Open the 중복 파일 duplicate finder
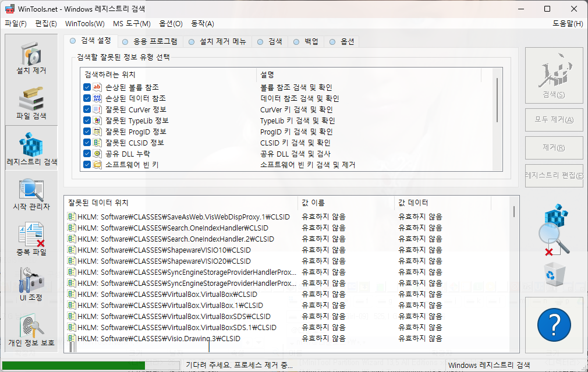This screenshot has width=588, height=372. [31, 240]
